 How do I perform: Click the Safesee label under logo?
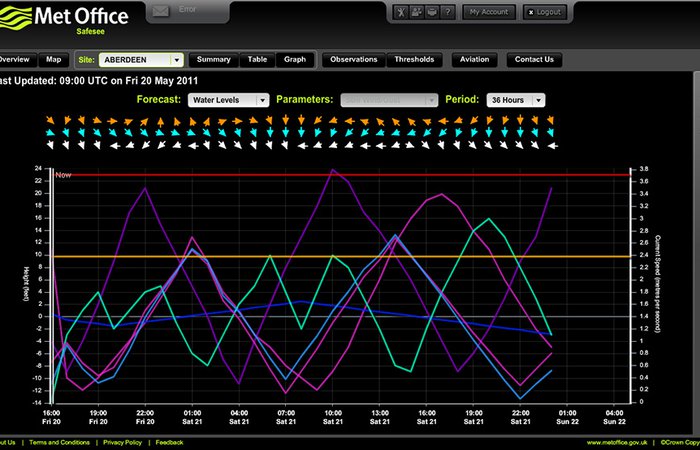[91, 32]
